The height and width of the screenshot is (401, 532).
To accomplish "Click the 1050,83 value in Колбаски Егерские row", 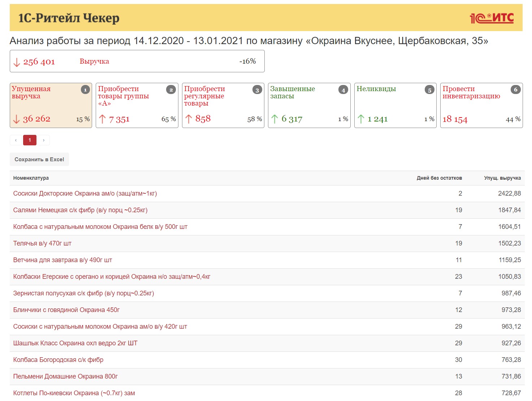I will [x=510, y=277].
